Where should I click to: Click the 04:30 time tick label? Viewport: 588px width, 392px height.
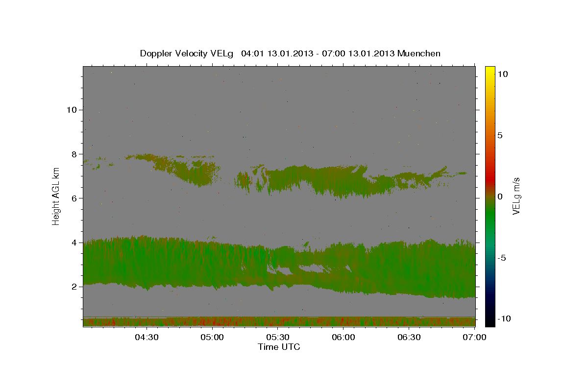pos(147,337)
